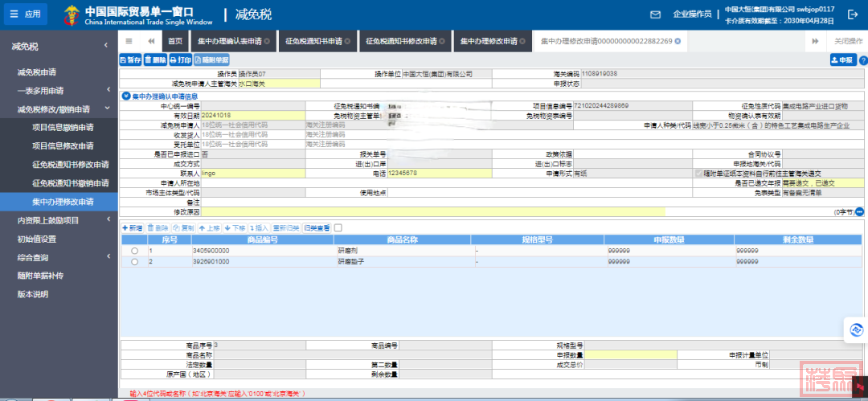Screen dimensions: 868x401
Task: Select radio button for row 3405900000
Action: click(x=134, y=251)
